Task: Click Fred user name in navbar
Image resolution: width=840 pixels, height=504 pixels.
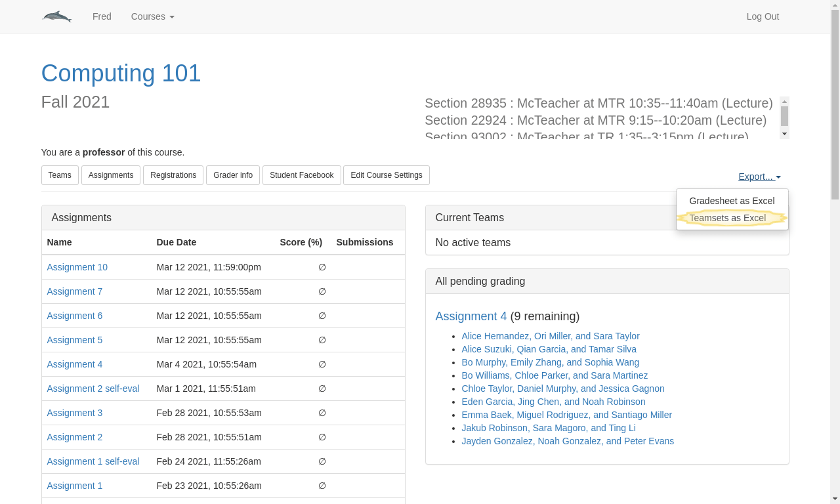Action: point(102,16)
